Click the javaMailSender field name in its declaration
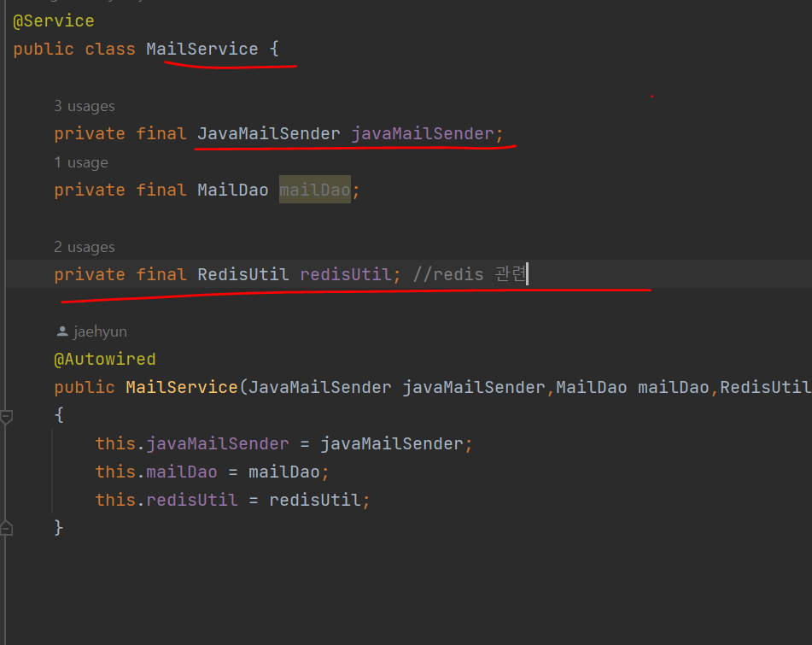812x645 pixels. 423,133
